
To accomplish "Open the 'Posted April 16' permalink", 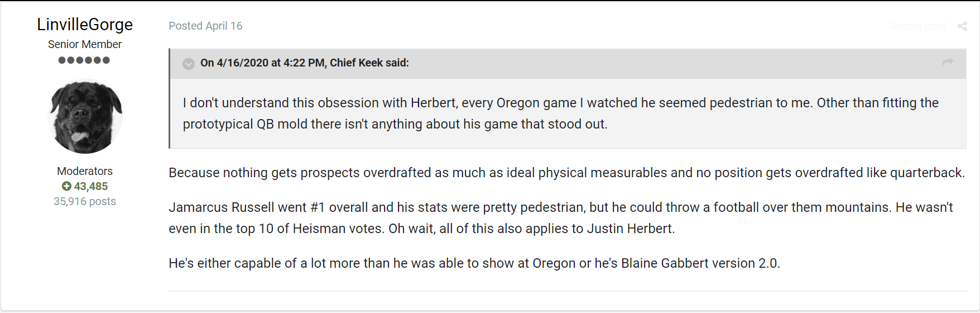I will click(x=205, y=26).
